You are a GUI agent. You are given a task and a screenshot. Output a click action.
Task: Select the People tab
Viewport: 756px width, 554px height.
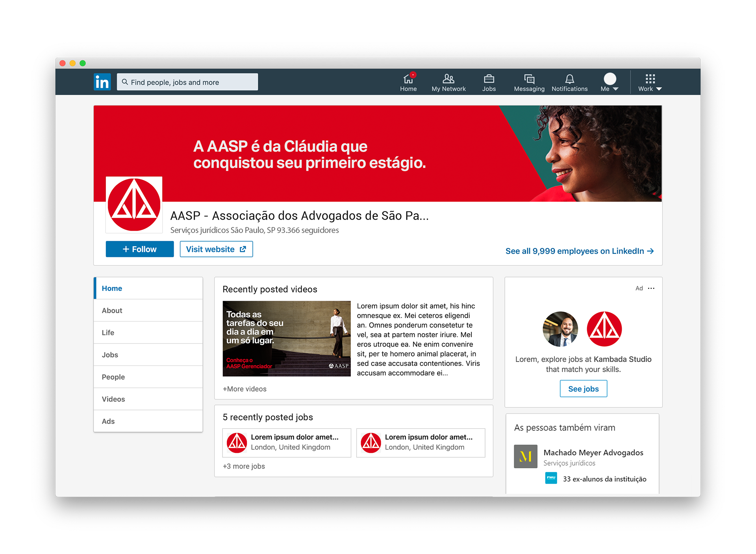click(x=148, y=377)
